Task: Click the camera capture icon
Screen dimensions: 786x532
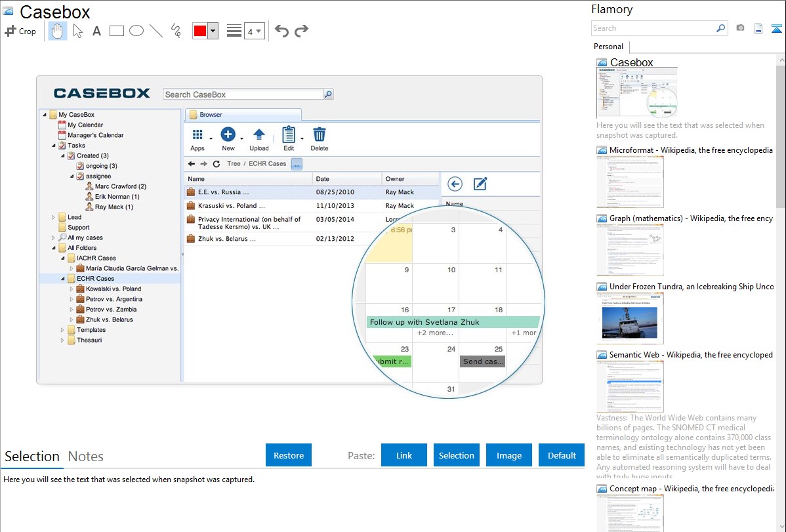Action: point(740,28)
